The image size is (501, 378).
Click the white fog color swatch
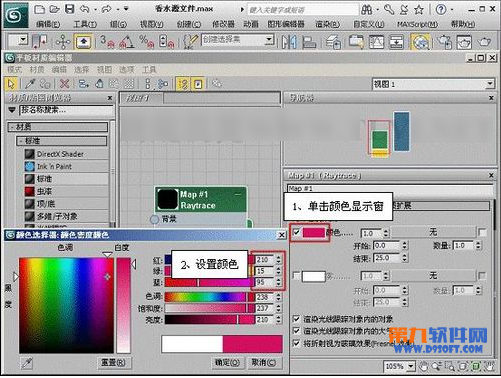click(x=313, y=276)
